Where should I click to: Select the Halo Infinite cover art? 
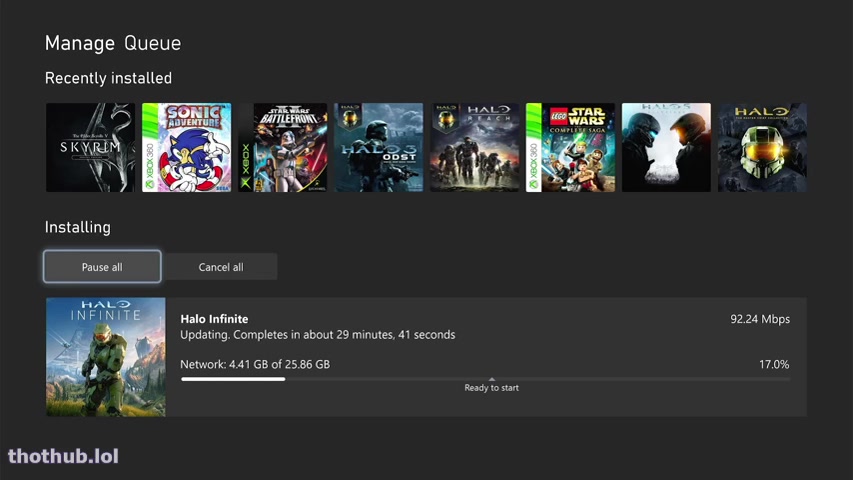[x=106, y=357]
